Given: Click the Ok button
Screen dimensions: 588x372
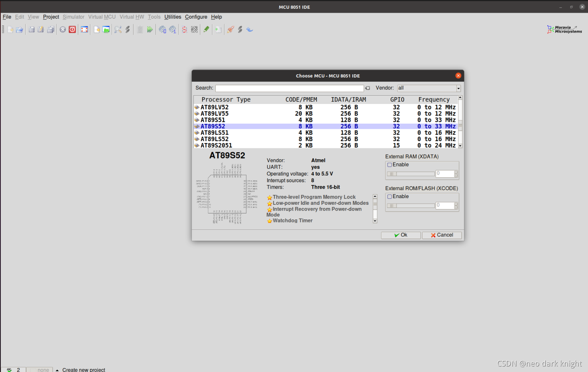Looking at the screenshot, I should [x=401, y=235].
